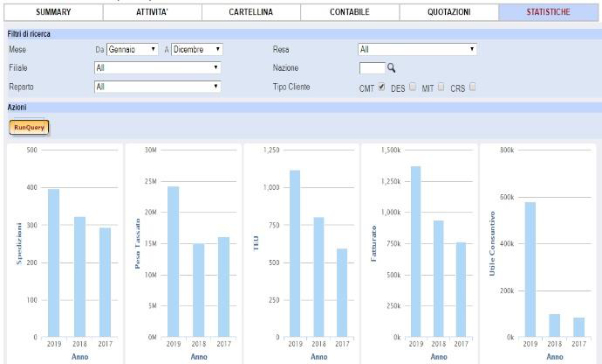Select the 2017 bar in Fatturato chart
Viewport: 602px width, 364px height.
461,290
